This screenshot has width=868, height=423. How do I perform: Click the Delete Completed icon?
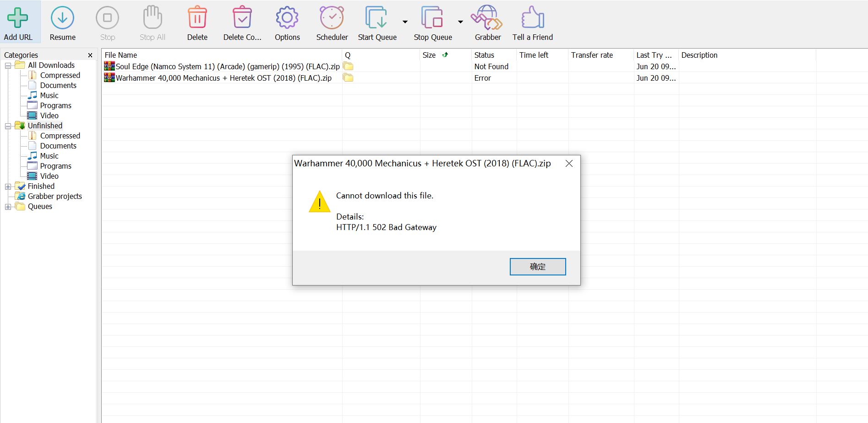tap(242, 18)
